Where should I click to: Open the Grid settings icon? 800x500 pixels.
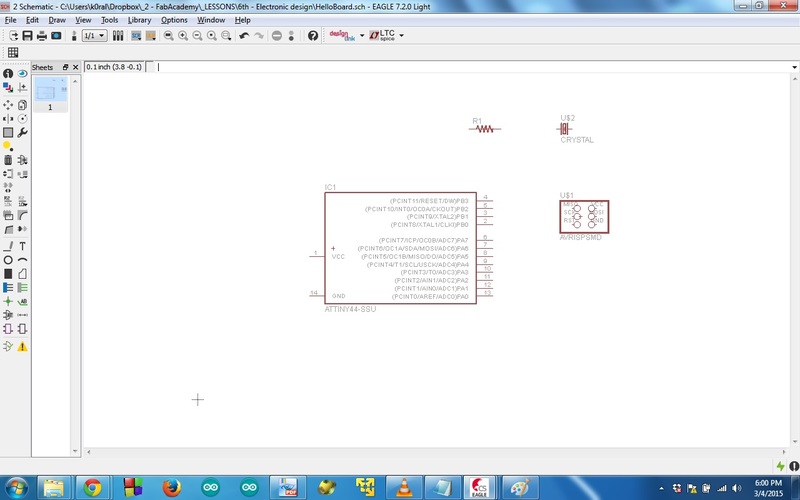click(x=13, y=53)
